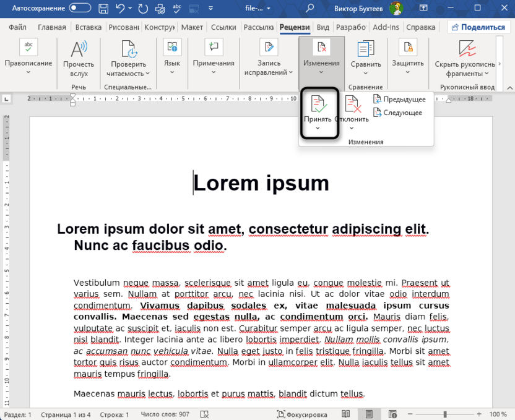
Task: Click the Прочесть вслух read aloud icon
Action: pyautogui.click(x=79, y=49)
